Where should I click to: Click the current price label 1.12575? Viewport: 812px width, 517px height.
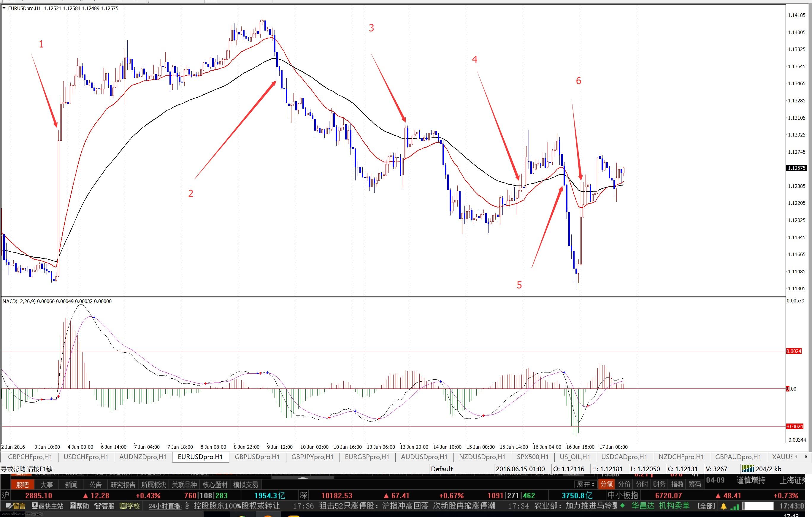(x=797, y=168)
